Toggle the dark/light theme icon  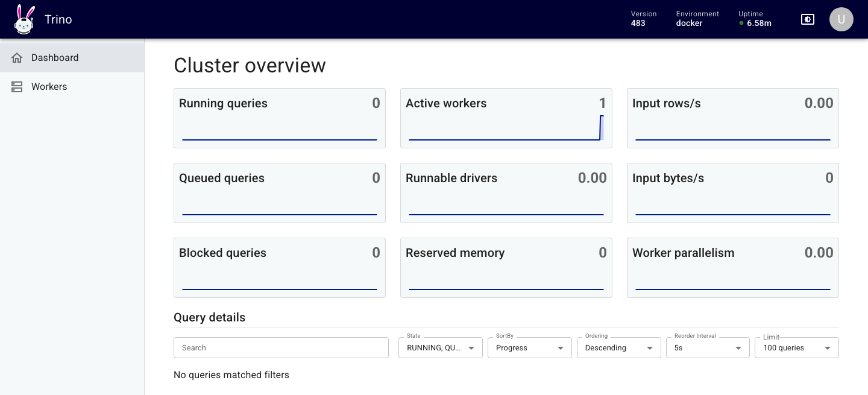click(808, 19)
